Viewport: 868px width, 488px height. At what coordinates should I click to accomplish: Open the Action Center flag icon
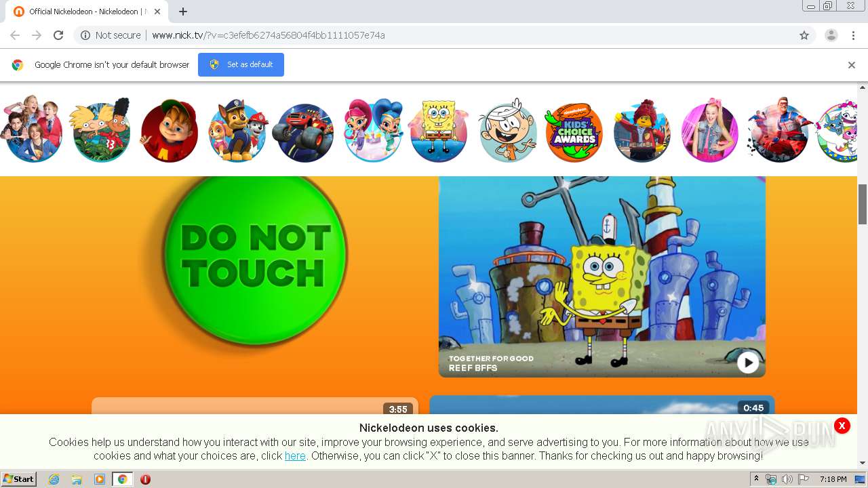pyautogui.click(x=803, y=479)
